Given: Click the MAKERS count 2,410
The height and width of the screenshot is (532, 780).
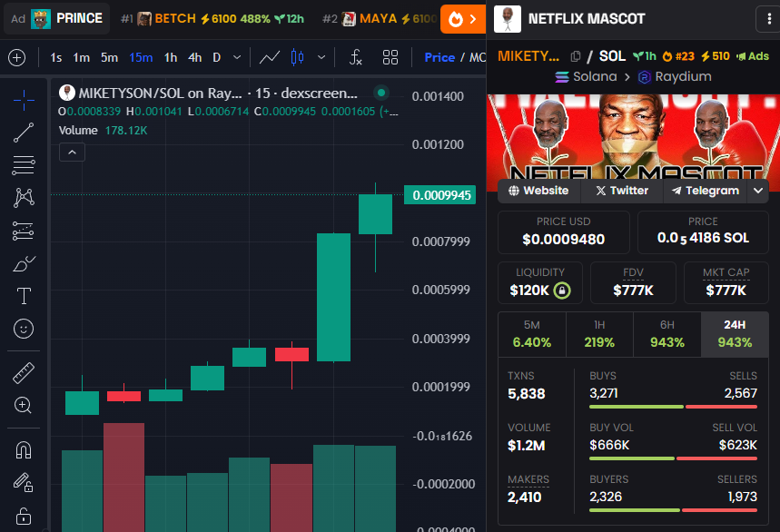Looking at the screenshot, I should pyautogui.click(x=524, y=498).
